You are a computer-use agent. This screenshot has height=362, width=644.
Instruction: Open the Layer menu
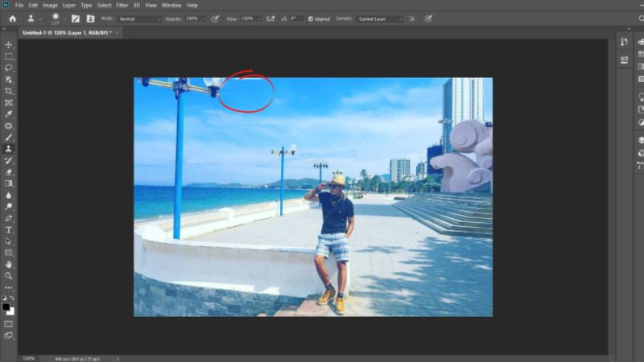click(x=69, y=6)
